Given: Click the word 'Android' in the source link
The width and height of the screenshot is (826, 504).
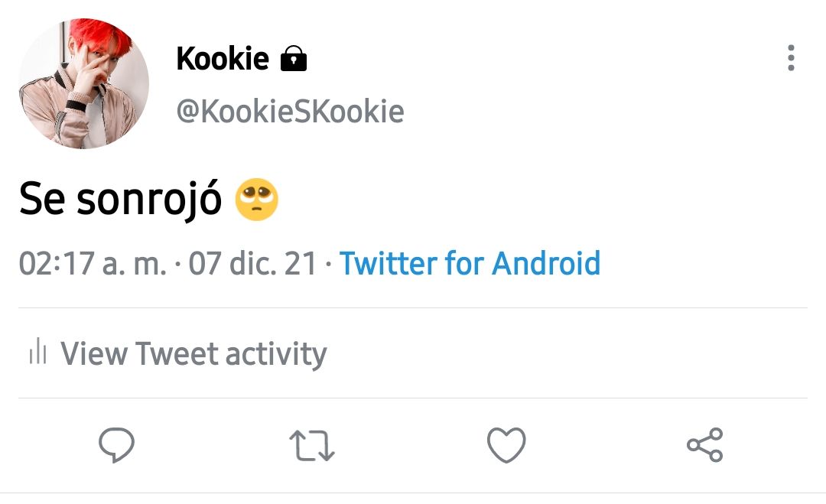Looking at the screenshot, I should [546, 263].
